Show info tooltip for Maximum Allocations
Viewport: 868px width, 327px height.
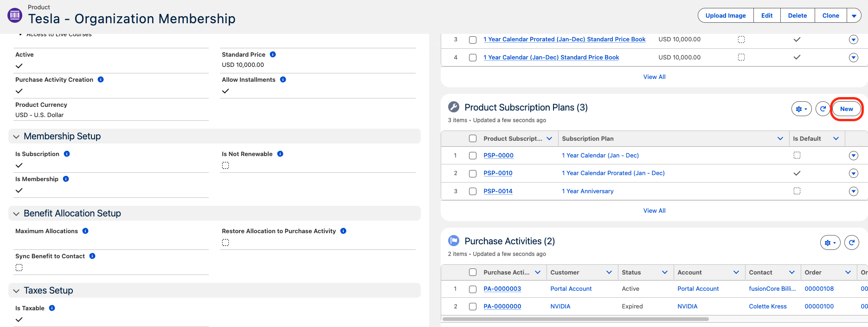pos(85,231)
